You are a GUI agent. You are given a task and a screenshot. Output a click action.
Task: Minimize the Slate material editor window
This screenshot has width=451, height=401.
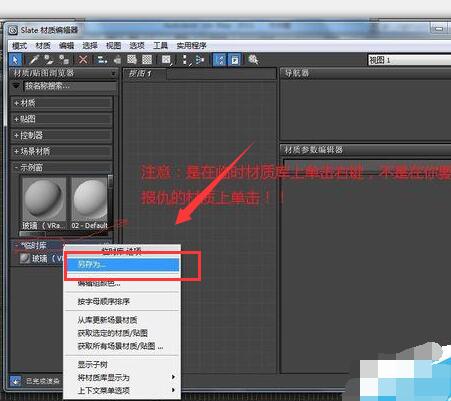point(439,29)
